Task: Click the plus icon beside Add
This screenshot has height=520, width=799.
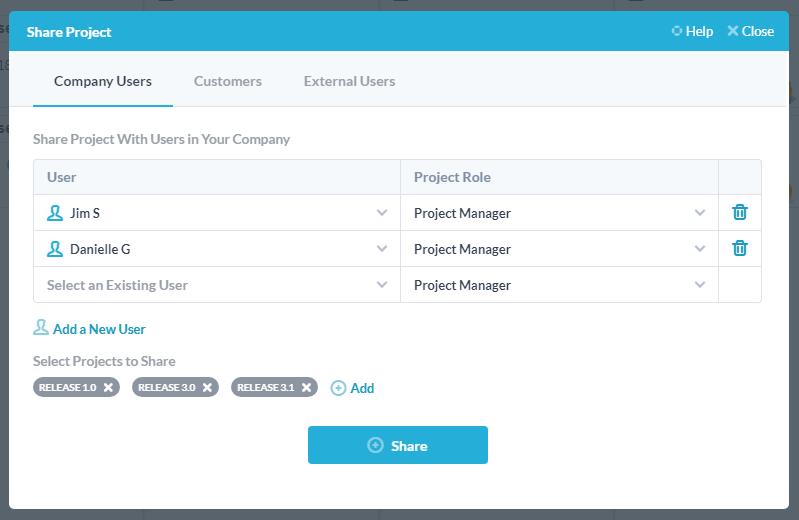Action: pos(338,388)
